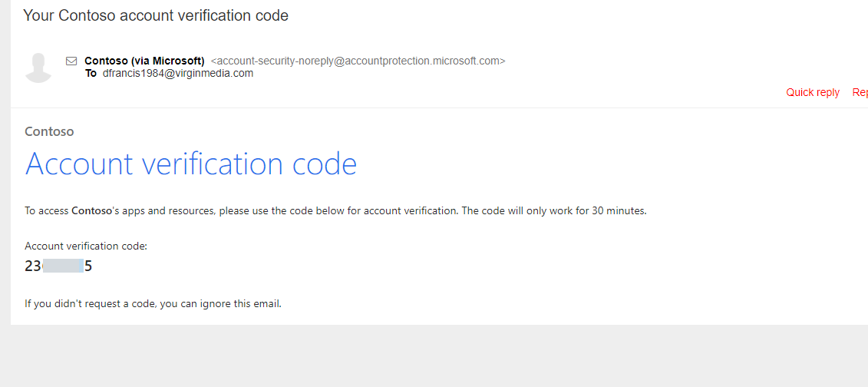Click the large Account verification code heading
Image resolution: width=868 pixels, height=387 pixels.
coord(191,164)
